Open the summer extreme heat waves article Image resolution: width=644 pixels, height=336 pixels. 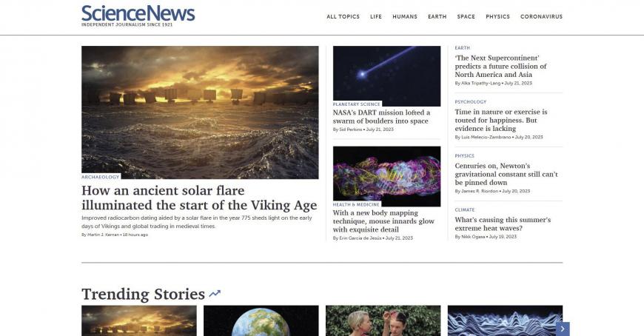(x=503, y=224)
